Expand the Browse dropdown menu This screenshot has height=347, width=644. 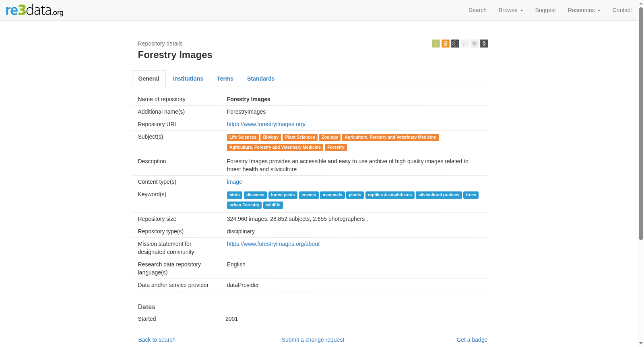tap(511, 10)
